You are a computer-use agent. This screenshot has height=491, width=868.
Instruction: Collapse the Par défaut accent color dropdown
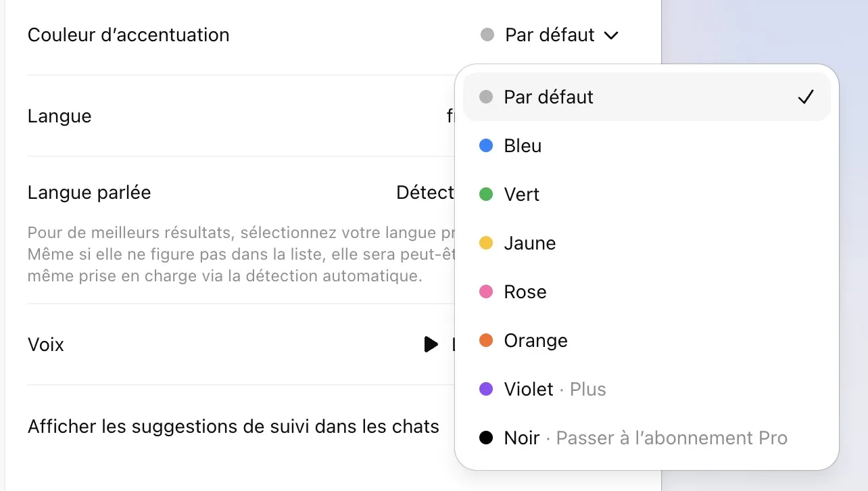point(550,34)
